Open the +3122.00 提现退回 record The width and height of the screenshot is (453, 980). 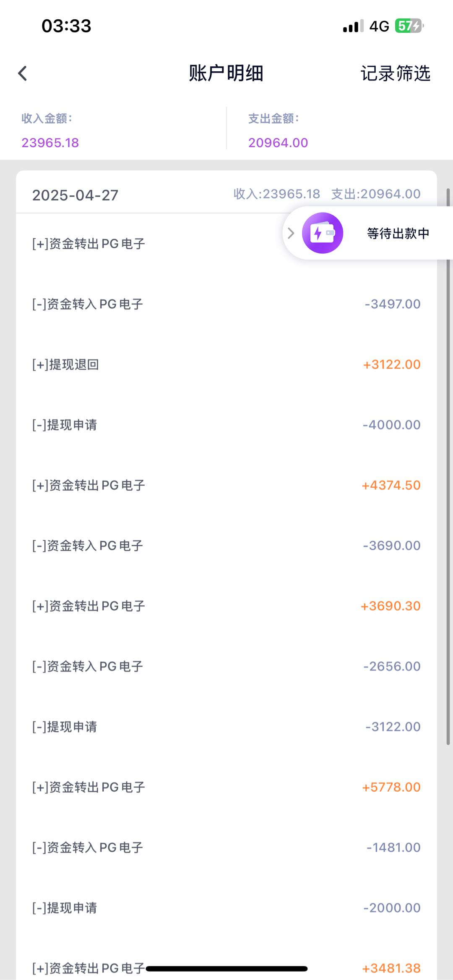[226, 364]
